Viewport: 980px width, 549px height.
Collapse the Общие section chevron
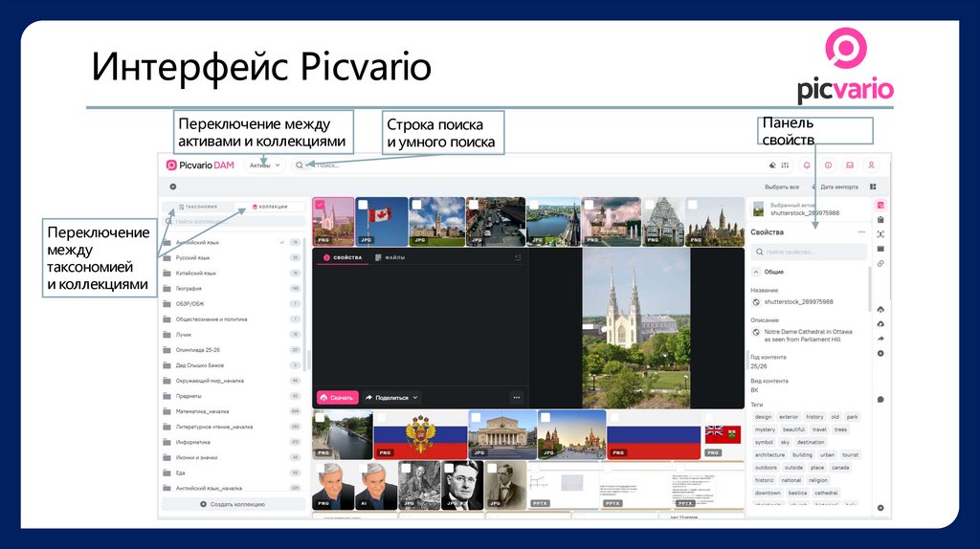756,272
